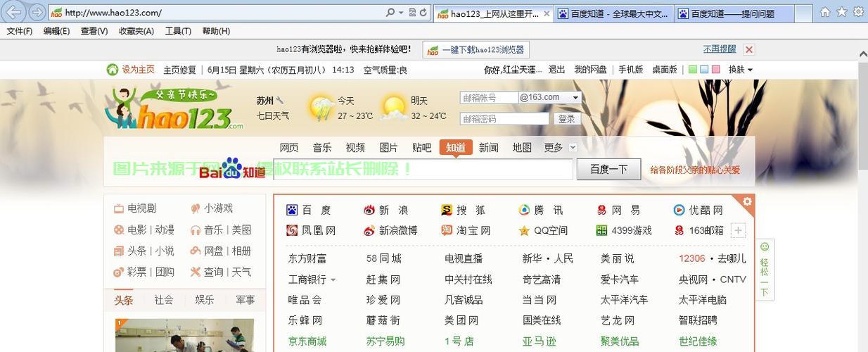Click the 一键下载hao123浏览器 button
Viewport: 868px width, 352px height.
[476, 49]
